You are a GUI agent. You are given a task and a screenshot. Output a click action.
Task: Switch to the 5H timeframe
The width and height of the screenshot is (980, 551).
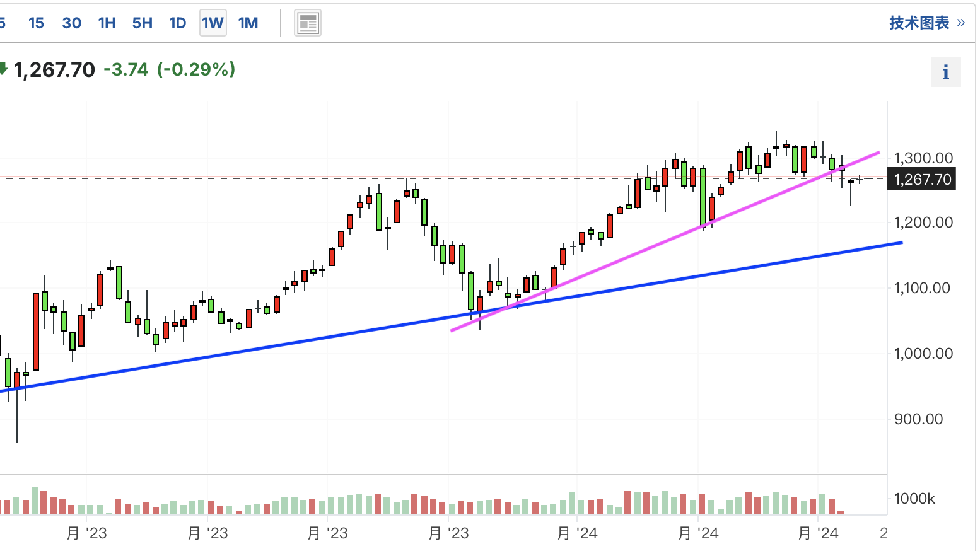click(142, 23)
